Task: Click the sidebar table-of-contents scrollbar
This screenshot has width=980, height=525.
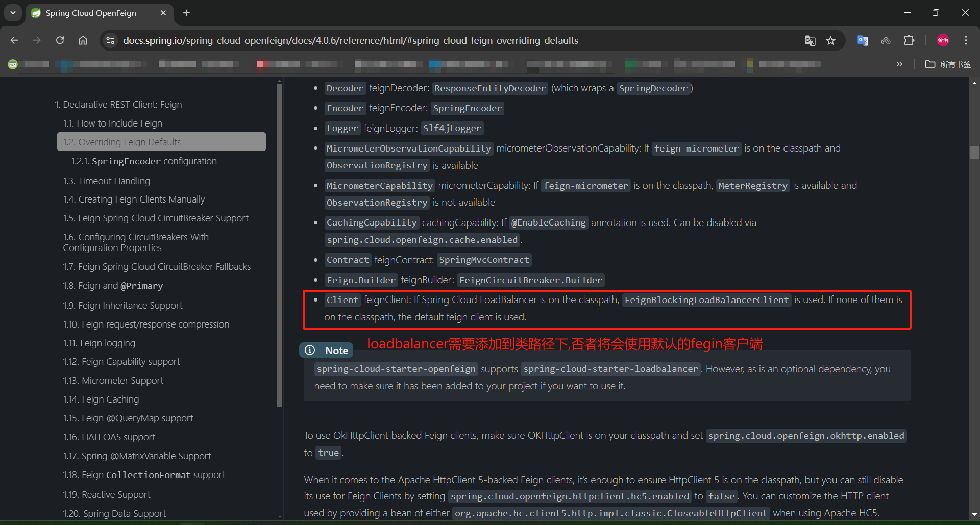Action: (x=280, y=245)
